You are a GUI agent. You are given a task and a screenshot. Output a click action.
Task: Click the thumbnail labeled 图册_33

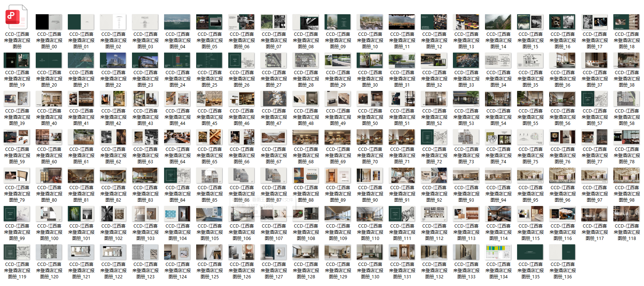466,60
